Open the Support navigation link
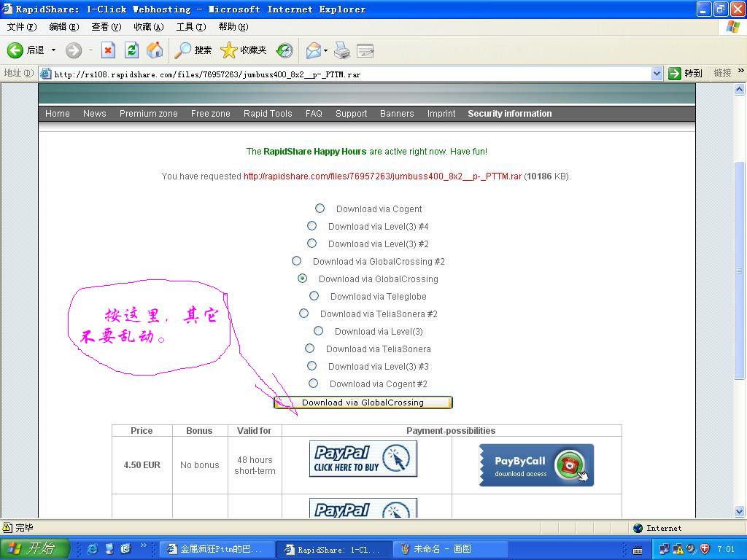Viewport: 747px width, 560px height. pyautogui.click(x=351, y=113)
